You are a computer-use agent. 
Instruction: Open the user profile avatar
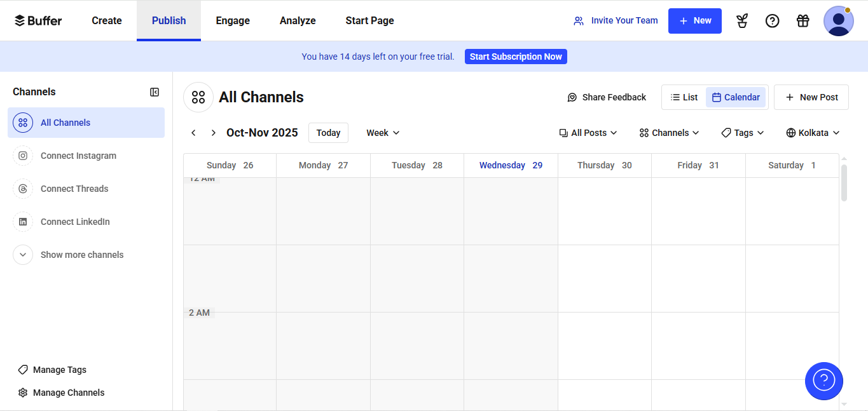tap(838, 21)
